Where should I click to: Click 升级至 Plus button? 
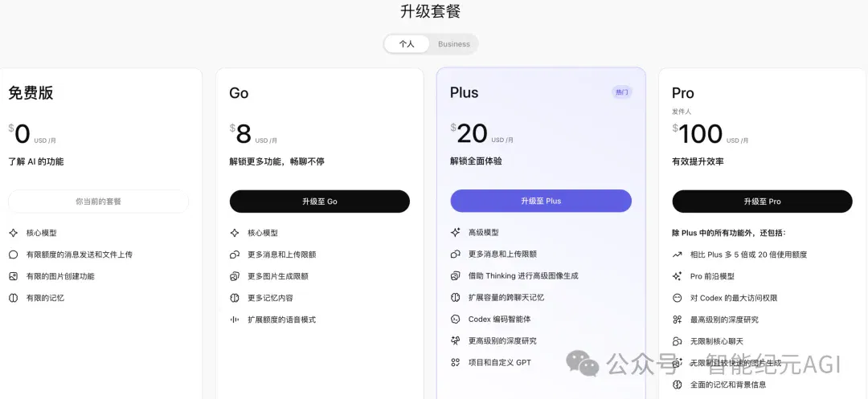pos(541,202)
